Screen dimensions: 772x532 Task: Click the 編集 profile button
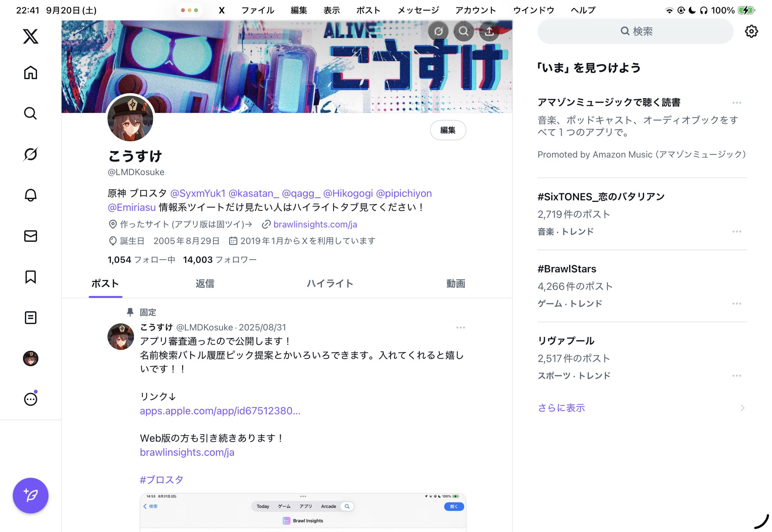click(x=448, y=130)
